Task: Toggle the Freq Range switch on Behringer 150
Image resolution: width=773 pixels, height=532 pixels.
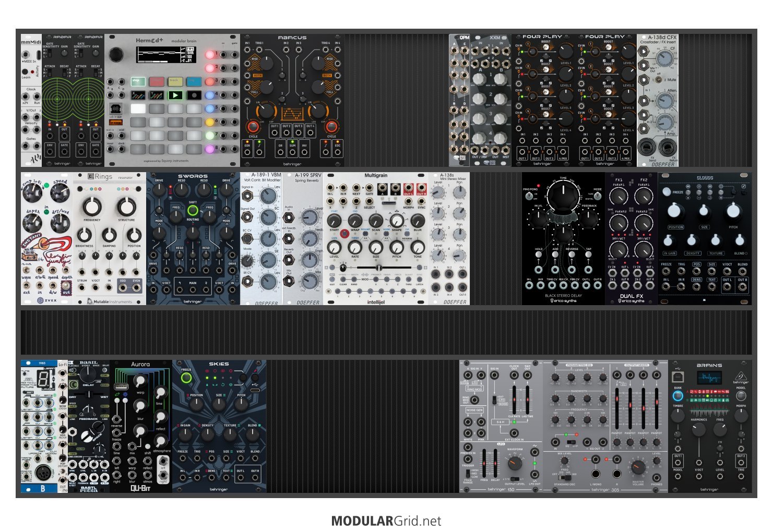Action: (x=468, y=474)
